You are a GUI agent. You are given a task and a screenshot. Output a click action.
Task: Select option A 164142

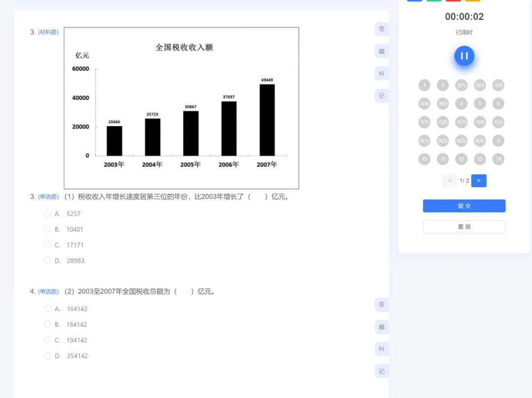[x=47, y=308]
